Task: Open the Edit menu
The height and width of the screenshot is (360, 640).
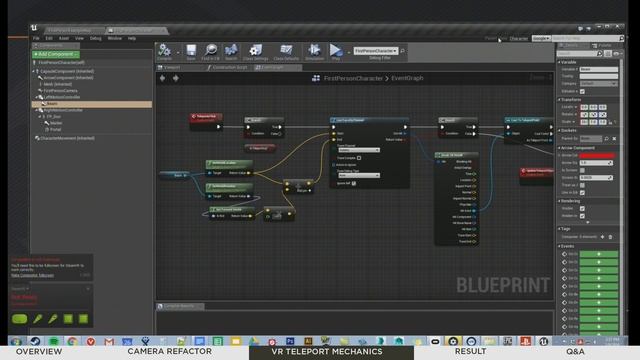Action: coord(49,38)
